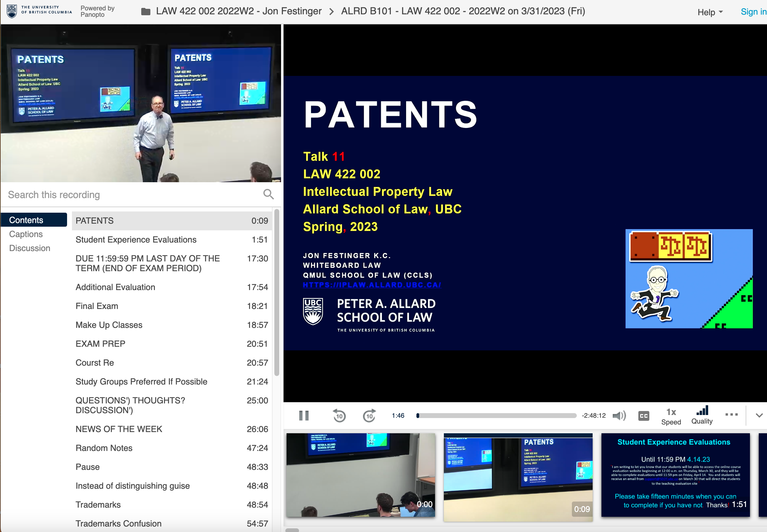Select the Student Experience Evaluations 1:51 thumbnail
This screenshot has height=532, width=767.
tap(676, 475)
